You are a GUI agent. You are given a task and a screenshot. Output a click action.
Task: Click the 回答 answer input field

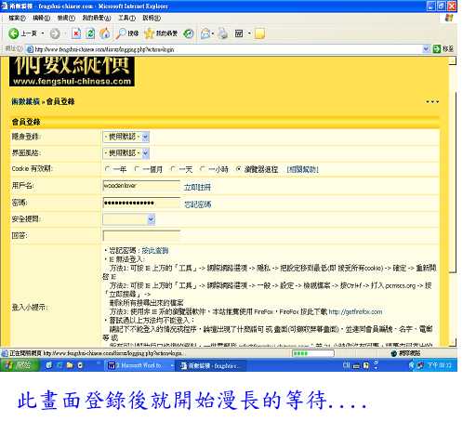[141, 236]
